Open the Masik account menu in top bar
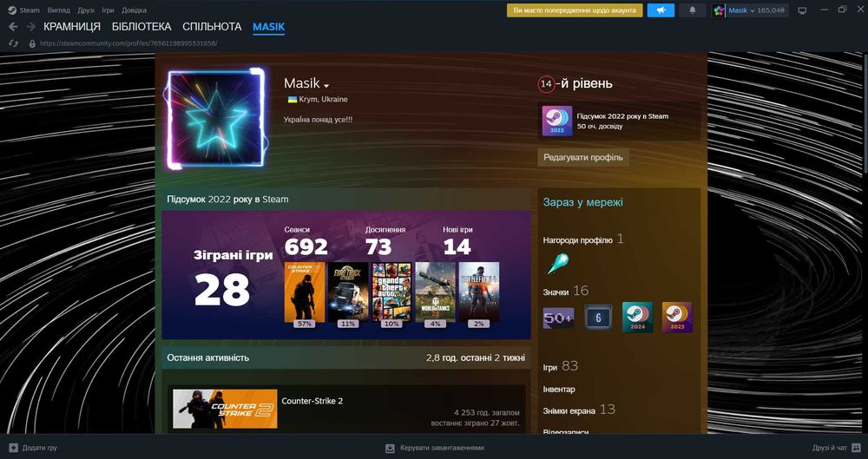 click(741, 10)
